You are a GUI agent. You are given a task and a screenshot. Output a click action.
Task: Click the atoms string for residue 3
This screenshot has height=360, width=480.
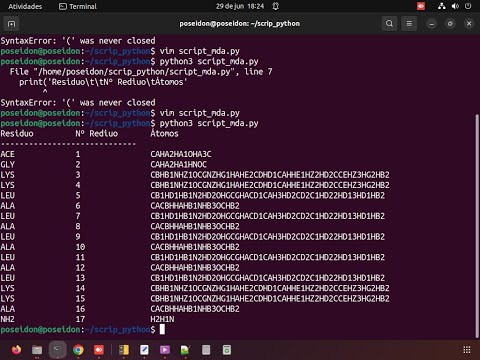[x=270, y=175]
